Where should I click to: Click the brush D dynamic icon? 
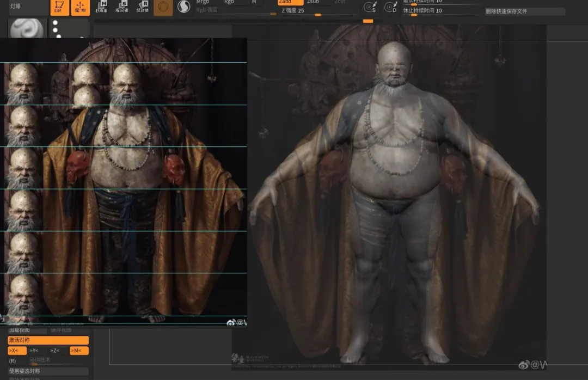tap(390, 8)
